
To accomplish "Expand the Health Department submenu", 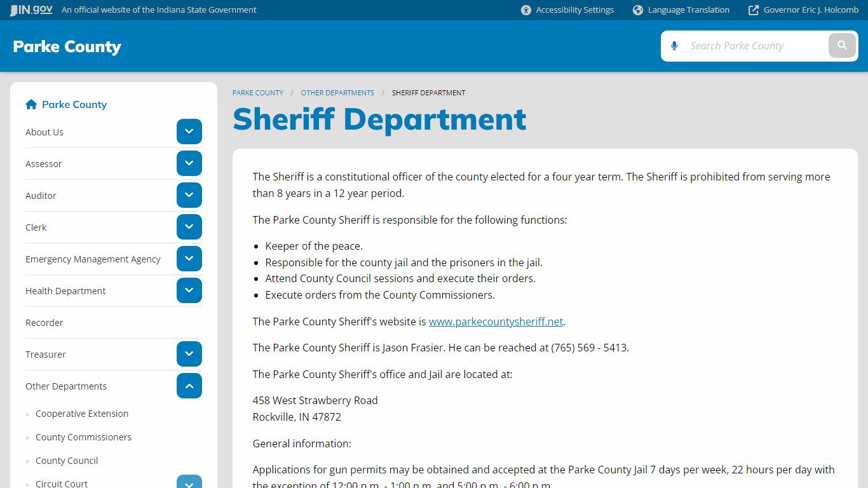I will 189,290.
